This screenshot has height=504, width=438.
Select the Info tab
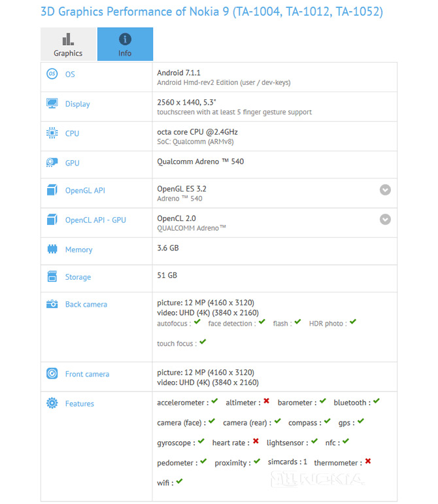(125, 44)
